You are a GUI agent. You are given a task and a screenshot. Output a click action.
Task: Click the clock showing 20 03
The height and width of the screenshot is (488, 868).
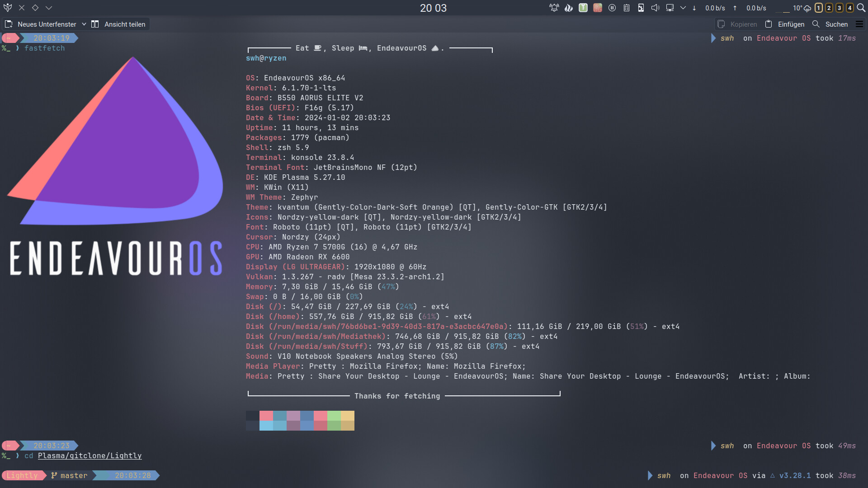coord(434,8)
